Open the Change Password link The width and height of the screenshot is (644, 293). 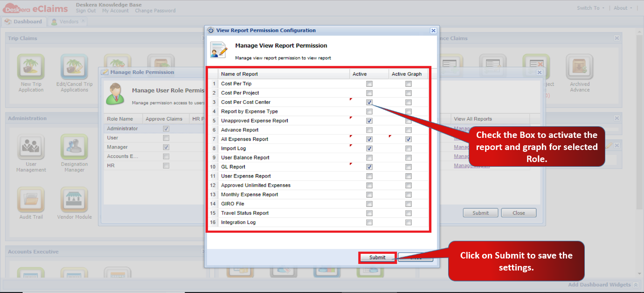click(155, 11)
